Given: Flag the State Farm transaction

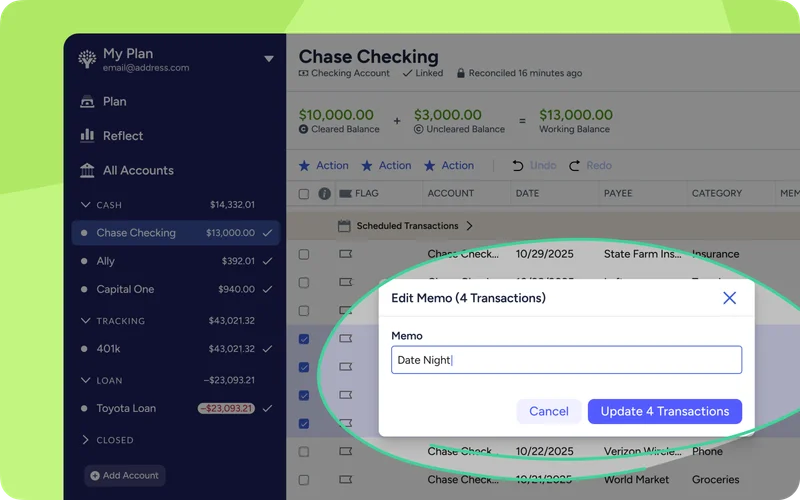Looking at the screenshot, I should (x=345, y=254).
